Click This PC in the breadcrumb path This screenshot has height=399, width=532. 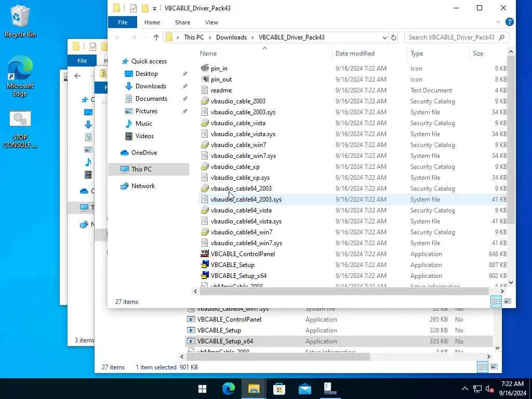[x=194, y=37]
